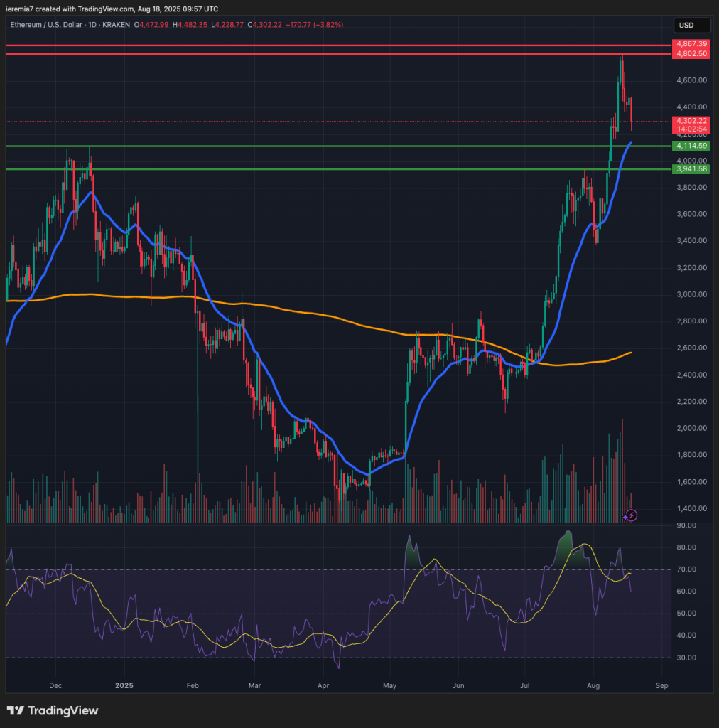Click the Dec label on time axis

pos(55,686)
